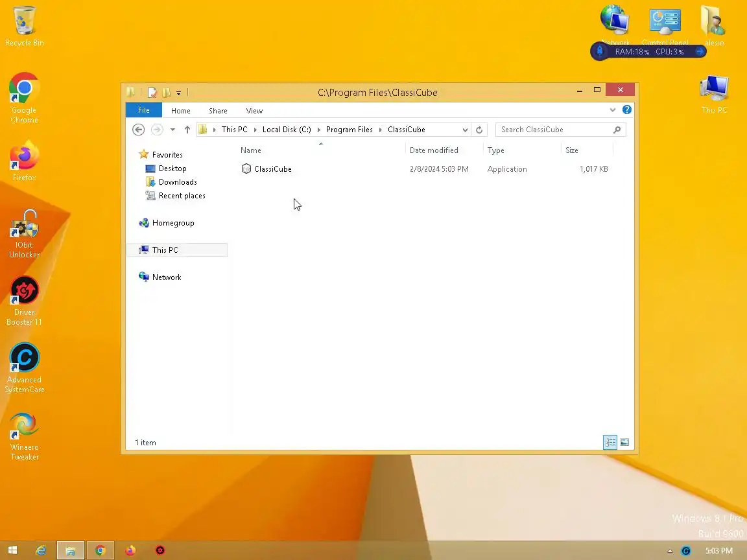Click Program Files breadcrumb
This screenshot has width=747, height=560.
click(350, 130)
